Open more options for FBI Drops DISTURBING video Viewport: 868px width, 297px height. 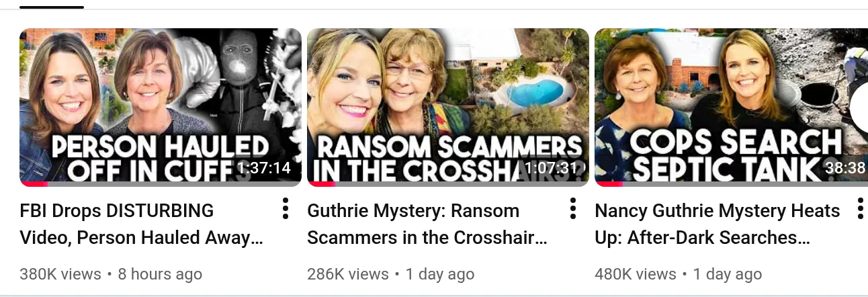pyautogui.click(x=286, y=209)
